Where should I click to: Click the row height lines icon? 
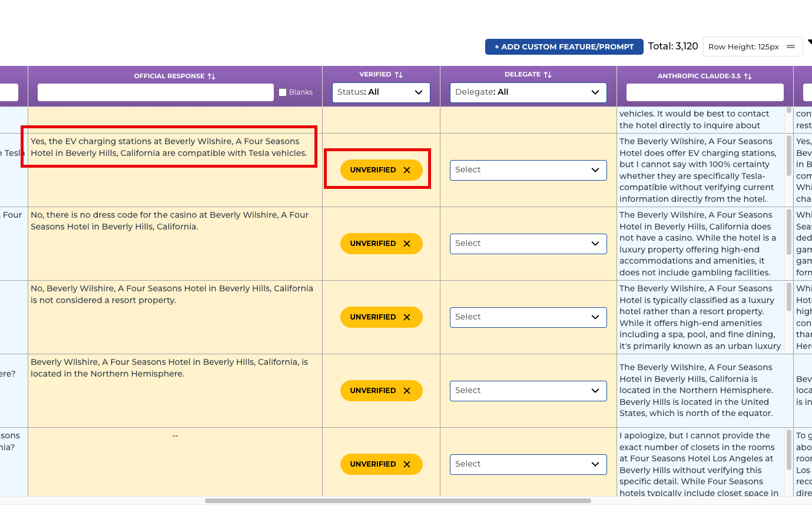791,47
